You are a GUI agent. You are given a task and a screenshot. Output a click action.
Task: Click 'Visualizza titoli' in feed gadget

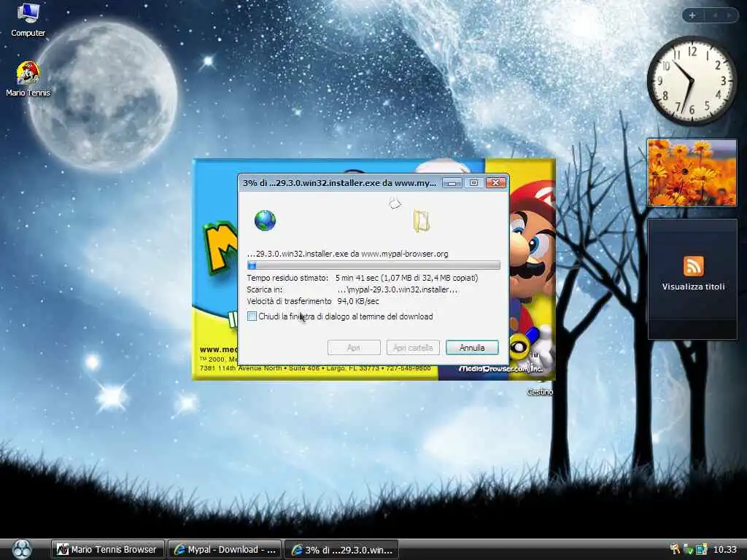tap(693, 287)
